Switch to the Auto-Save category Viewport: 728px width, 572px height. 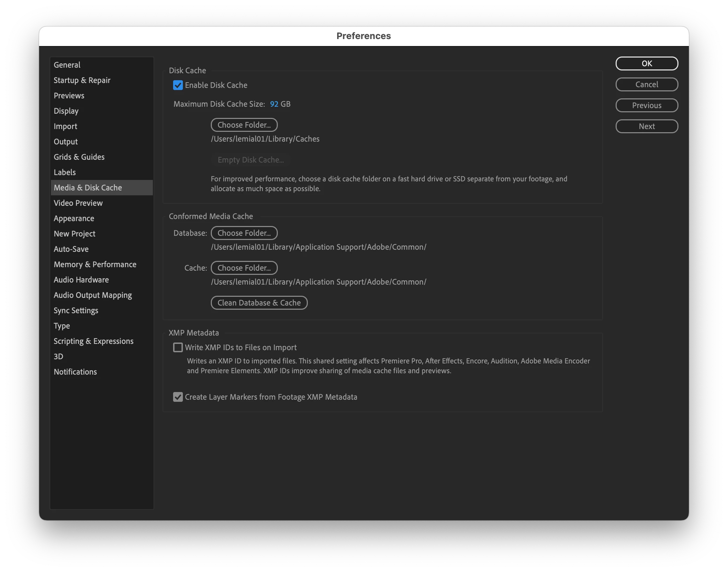click(x=71, y=249)
